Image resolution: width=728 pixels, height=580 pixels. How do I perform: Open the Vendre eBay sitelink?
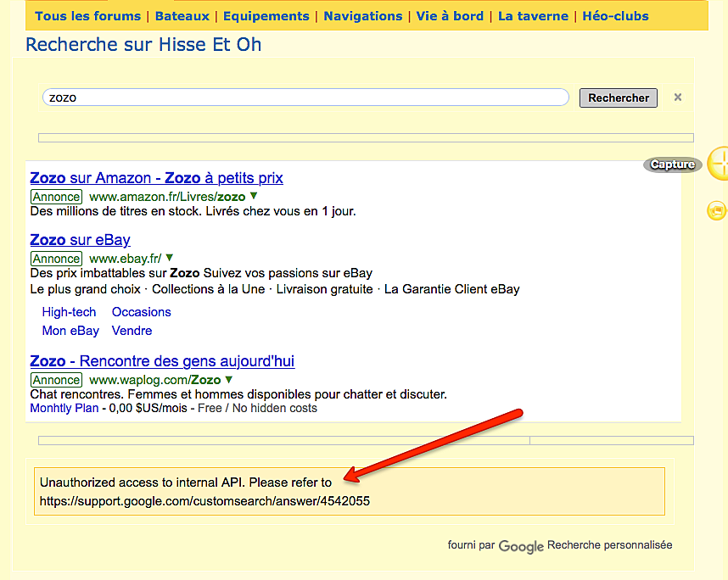pos(132,331)
